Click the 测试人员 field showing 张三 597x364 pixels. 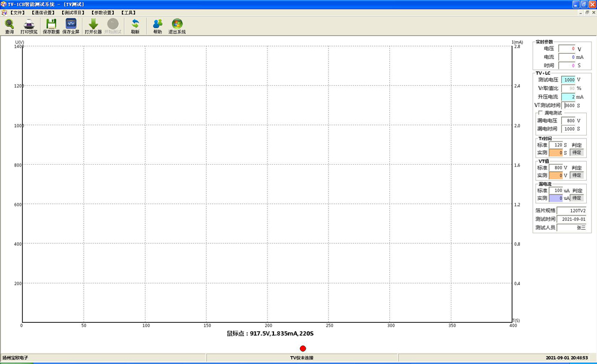tap(572, 228)
